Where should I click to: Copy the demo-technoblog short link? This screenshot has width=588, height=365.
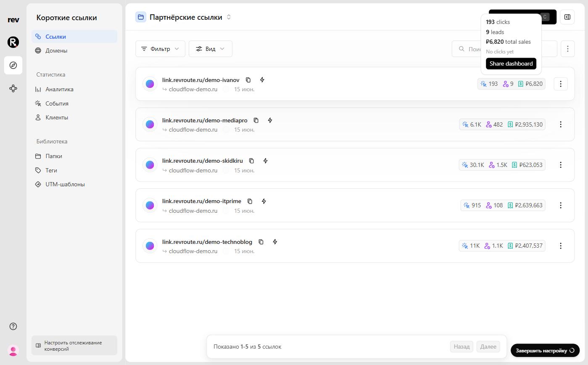click(261, 242)
